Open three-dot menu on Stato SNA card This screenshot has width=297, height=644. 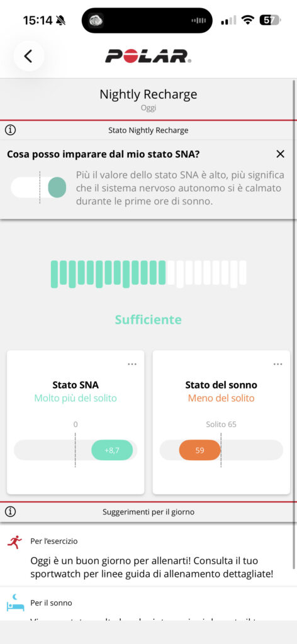pyautogui.click(x=132, y=364)
